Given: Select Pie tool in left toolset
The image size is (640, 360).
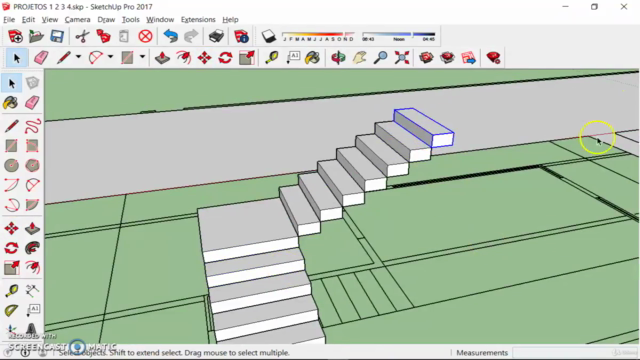Looking at the screenshot, I should 32,204.
